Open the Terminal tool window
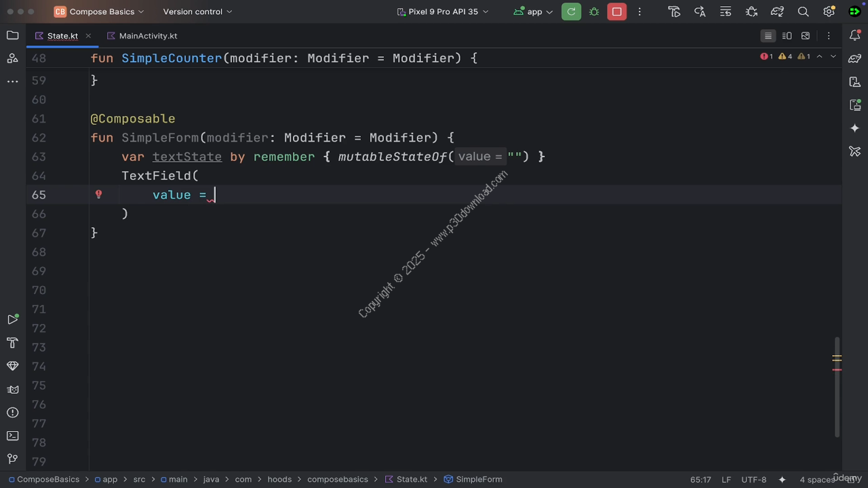Viewport: 868px width, 488px height. (x=12, y=436)
